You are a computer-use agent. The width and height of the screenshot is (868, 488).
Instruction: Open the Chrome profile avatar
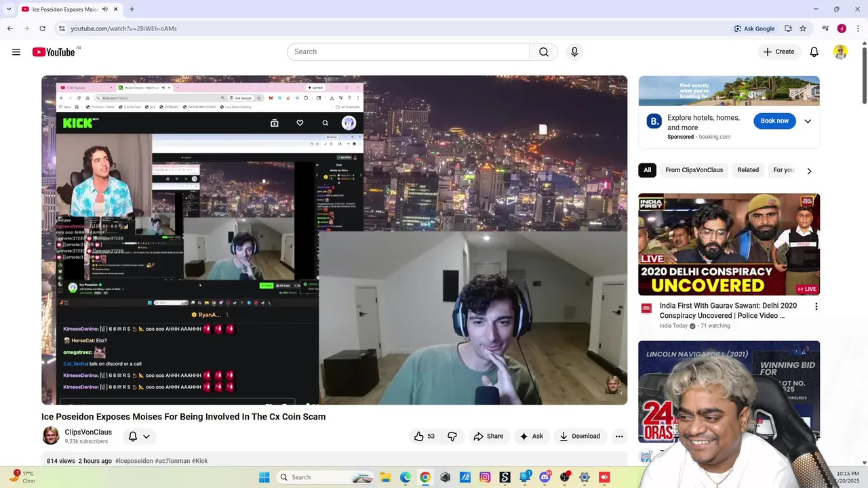[x=842, y=28]
